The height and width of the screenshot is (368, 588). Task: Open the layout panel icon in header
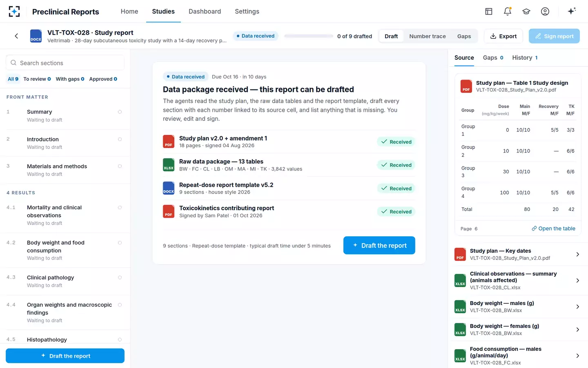(489, 11)
